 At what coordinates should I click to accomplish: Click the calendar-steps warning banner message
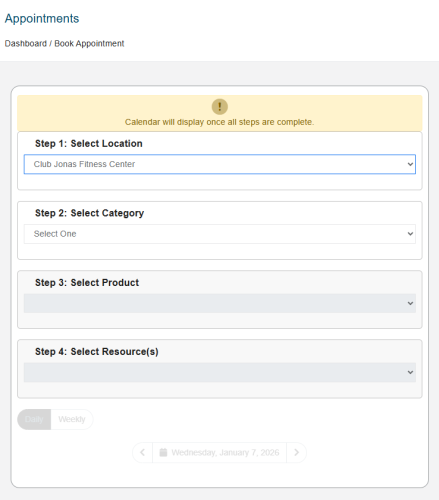(x=220, y=122)
